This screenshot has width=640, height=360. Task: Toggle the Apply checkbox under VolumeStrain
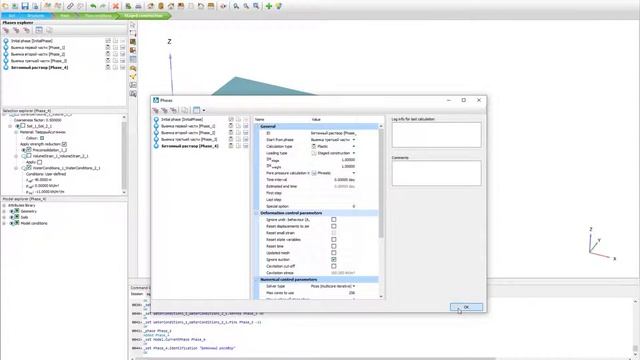[40, 162]
